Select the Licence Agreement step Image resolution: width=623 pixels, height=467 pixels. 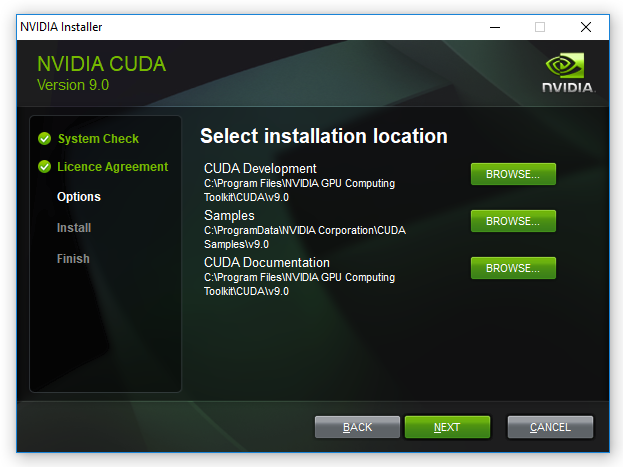tap(112, 167)
